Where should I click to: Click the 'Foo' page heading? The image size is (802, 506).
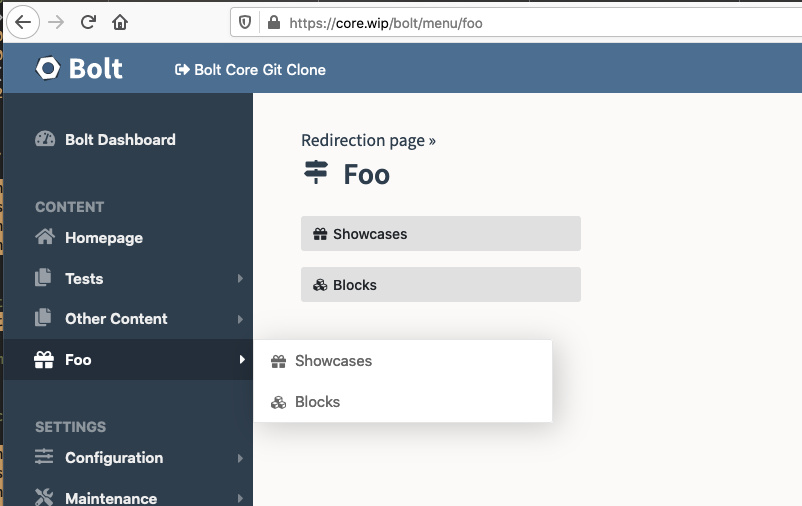pyautogui.click(x=367, y=174)
